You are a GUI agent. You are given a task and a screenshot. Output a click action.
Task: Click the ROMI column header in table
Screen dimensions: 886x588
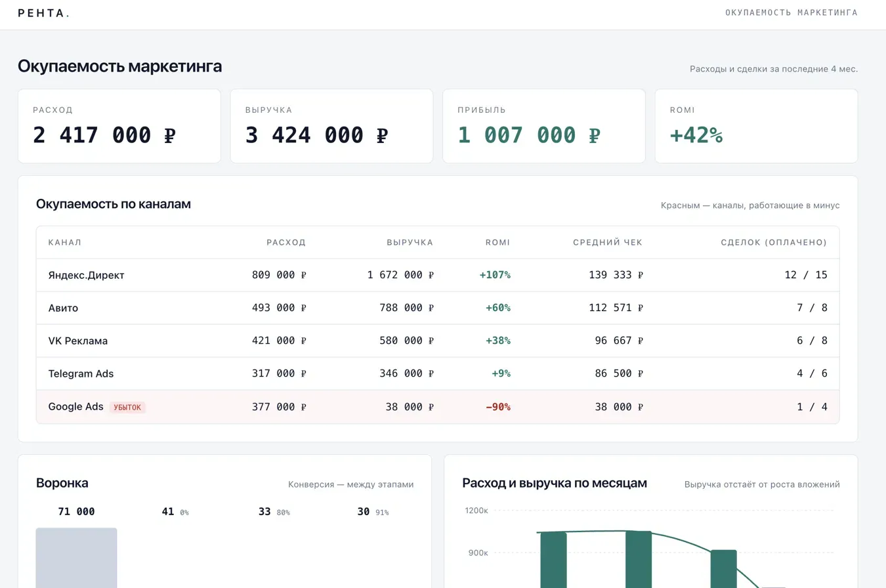click(x=497, y=242)
